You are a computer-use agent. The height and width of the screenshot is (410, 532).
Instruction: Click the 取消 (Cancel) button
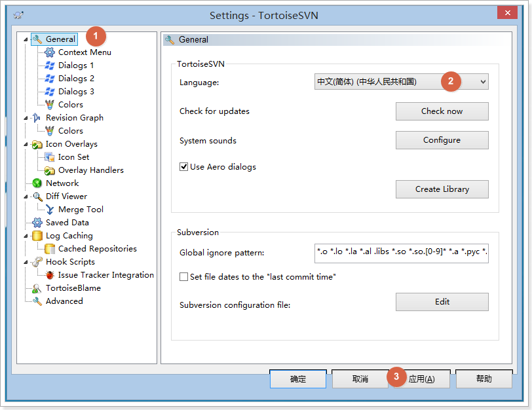(x=360, y=379)
